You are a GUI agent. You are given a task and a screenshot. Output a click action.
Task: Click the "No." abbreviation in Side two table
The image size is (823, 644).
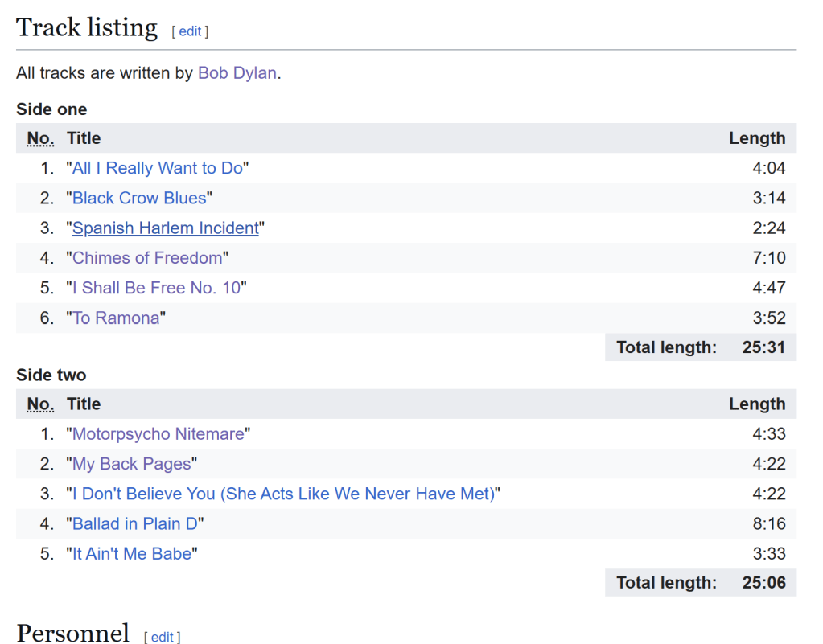pyautogui.click(x=40, y=404)
